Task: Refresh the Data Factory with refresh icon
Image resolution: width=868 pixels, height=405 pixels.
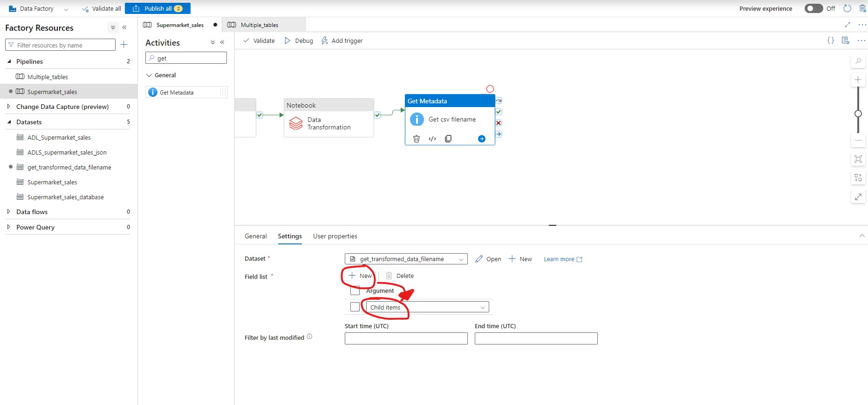Action: [847, 8]
